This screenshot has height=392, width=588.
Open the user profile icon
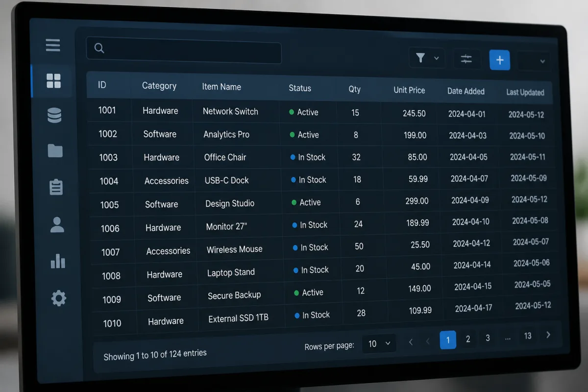point(57,224)
